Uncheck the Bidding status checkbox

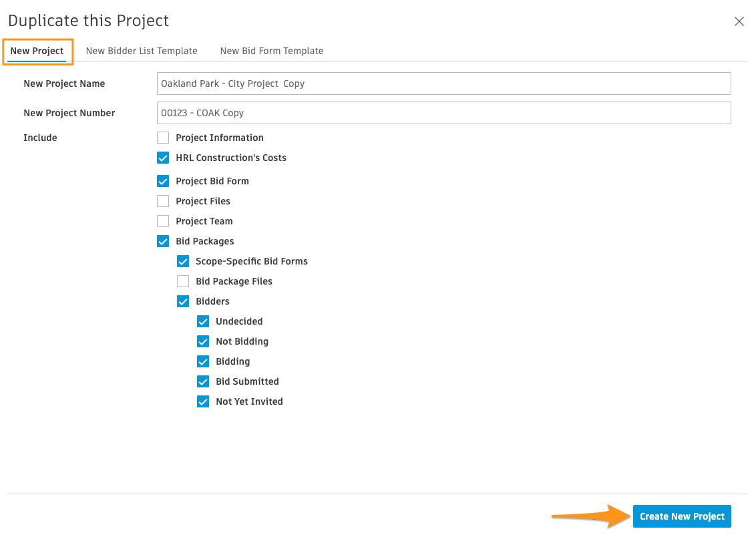(x=203, y=361)
